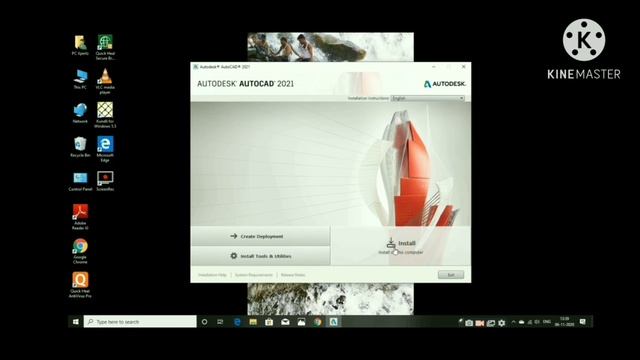The width and height of the screenshot is (640, 360).
Task: Open the System Requirements link
Action: pyautogui.click(x=253, y=275)
